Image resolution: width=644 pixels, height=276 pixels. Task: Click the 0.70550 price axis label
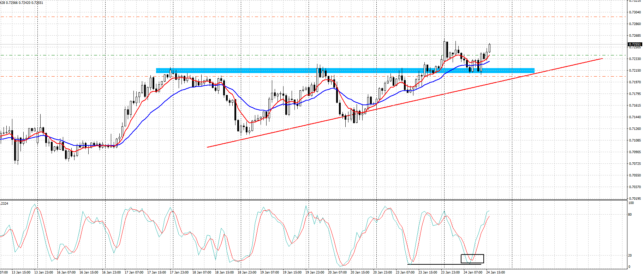coord(635,175)
